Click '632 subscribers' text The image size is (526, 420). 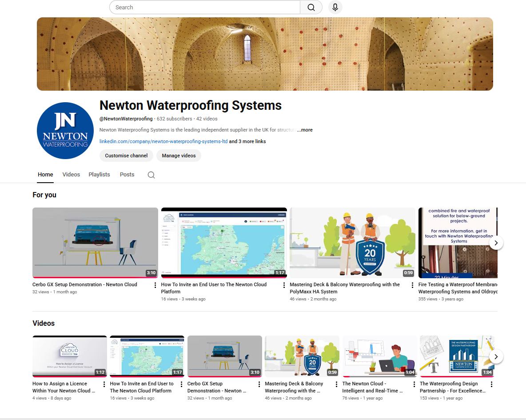tap(175, 119)
